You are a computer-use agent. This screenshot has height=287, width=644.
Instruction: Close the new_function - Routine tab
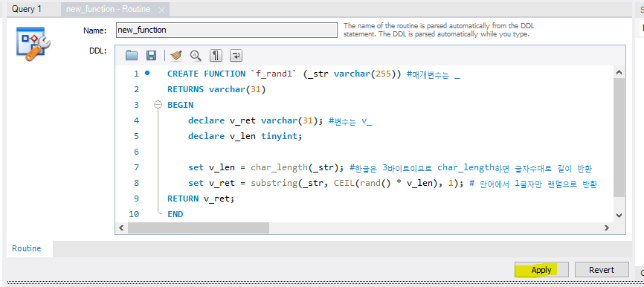click(x=161, y=10)
